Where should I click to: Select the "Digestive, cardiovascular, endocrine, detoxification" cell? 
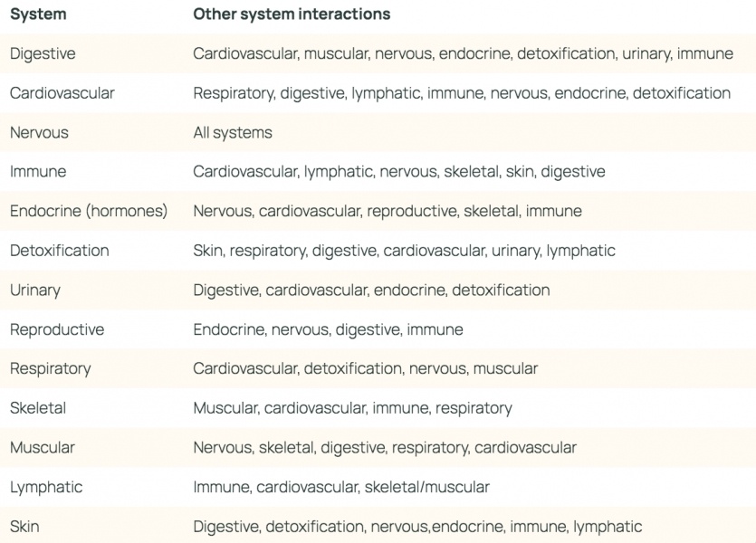click(371, 290)
